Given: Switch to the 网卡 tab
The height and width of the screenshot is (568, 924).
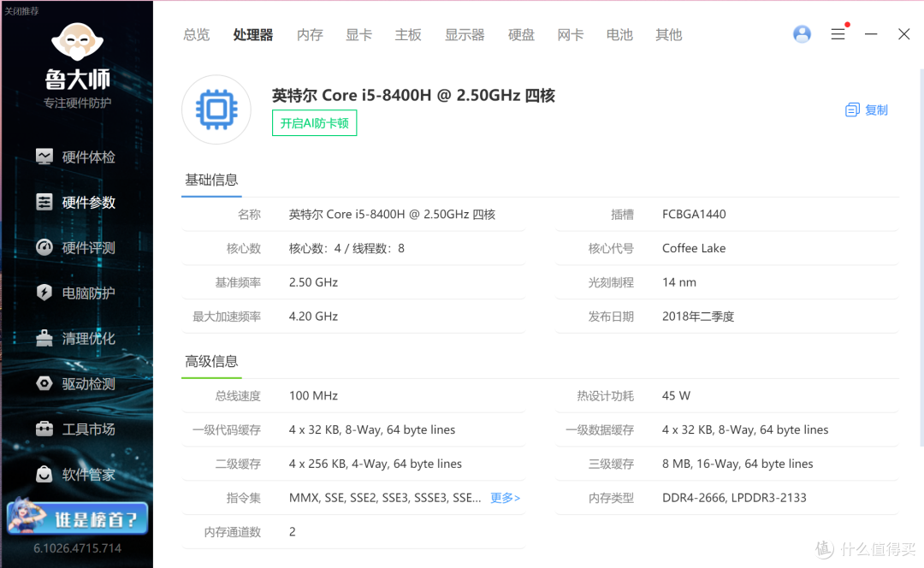Looking at the screenshot, I should coord(571,35).
